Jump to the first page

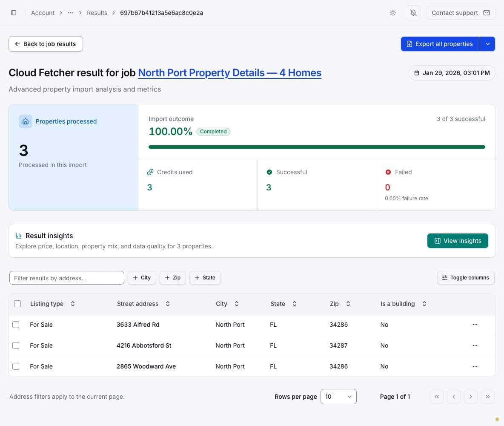click(437, 397)
